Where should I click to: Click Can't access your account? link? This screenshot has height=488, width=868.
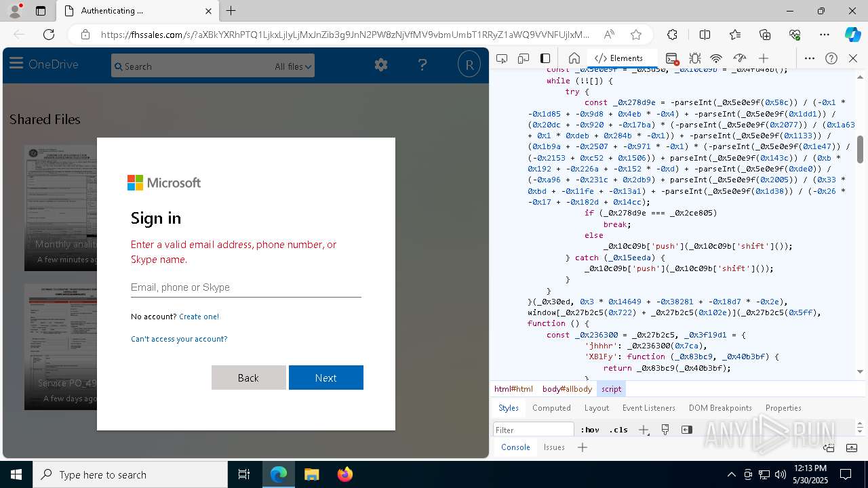tap(179, 339)
